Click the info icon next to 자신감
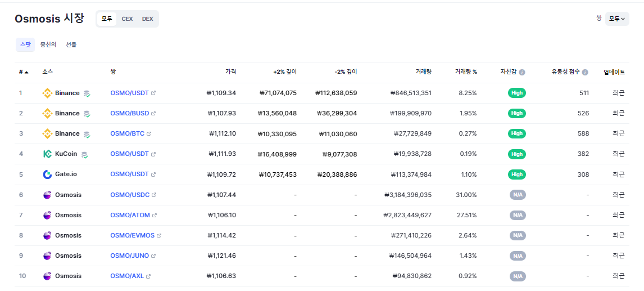Image resolution: width=644 pixels, height=291 pixels. click(522, 73)
